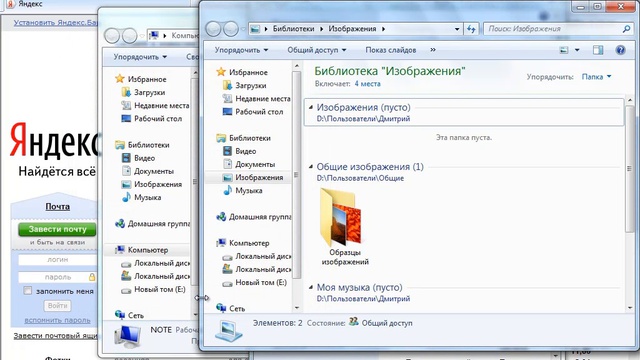Open the Общий доступ dropdown menu

click(x=317, y=50)
